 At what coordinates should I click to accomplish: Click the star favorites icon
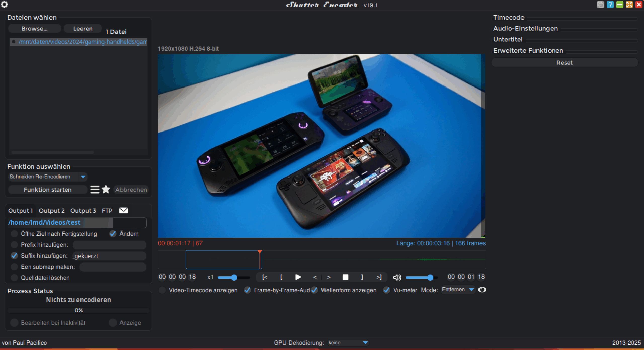click(106, 189)
